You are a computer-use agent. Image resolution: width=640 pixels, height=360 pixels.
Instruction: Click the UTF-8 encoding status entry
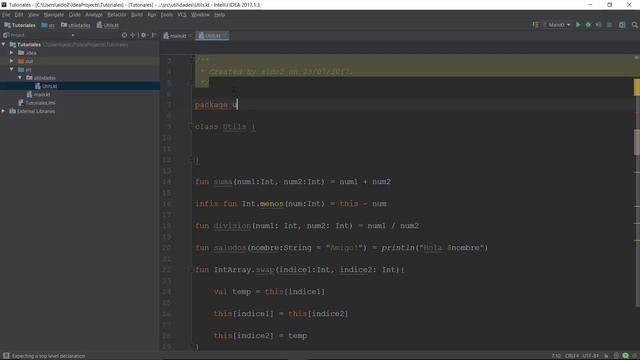pyautogui.click(x=591, y=356)
